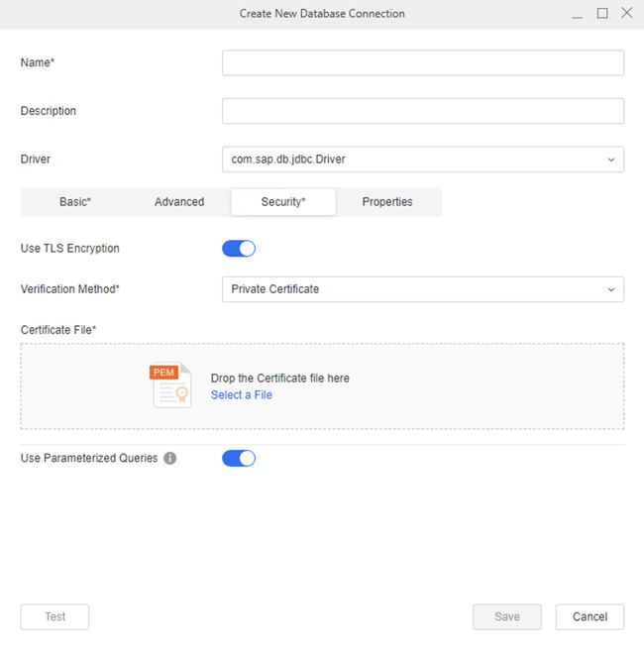
Task: Open the Driver dropdown list
Action: [422, 159]
